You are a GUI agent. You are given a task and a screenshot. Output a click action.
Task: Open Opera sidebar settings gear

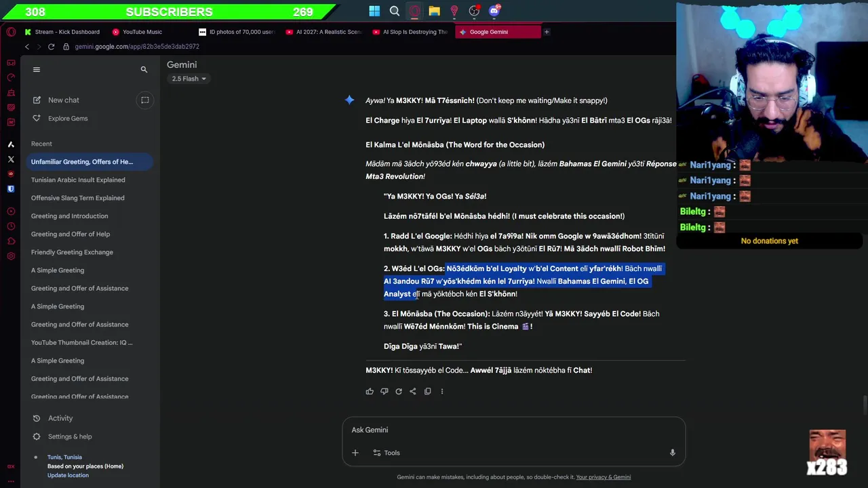[11, 256]
